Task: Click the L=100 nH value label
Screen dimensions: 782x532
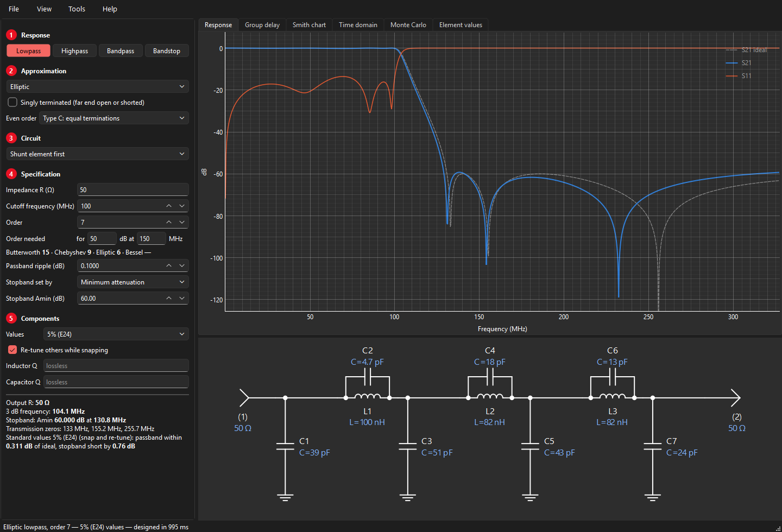Action: coord(367,422)
